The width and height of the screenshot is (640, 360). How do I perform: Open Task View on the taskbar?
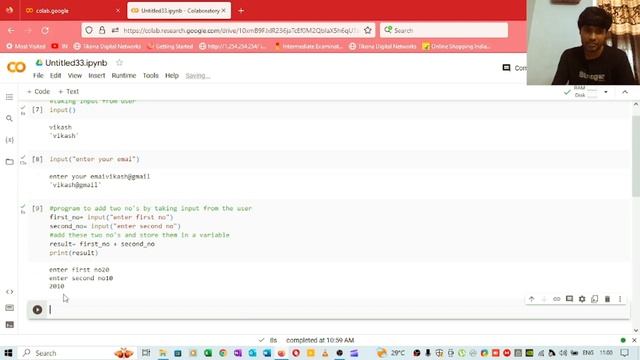pos(146,353)
